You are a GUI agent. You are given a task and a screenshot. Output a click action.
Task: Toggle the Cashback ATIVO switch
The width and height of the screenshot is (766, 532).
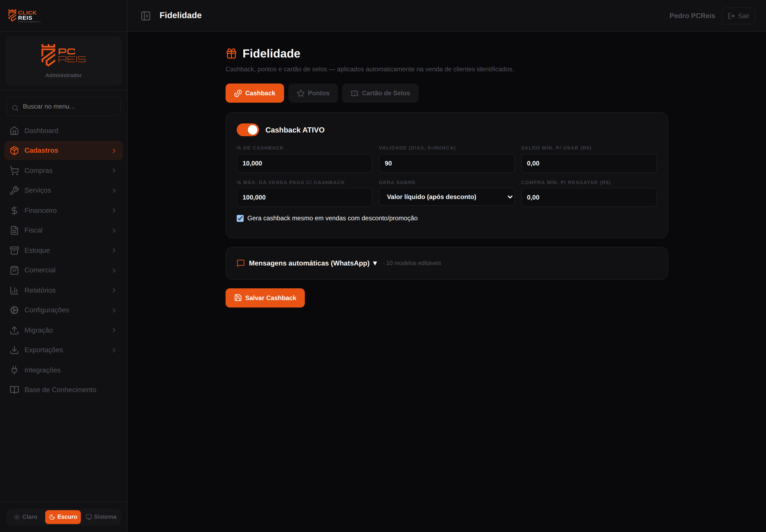click(x=248, y=130)
